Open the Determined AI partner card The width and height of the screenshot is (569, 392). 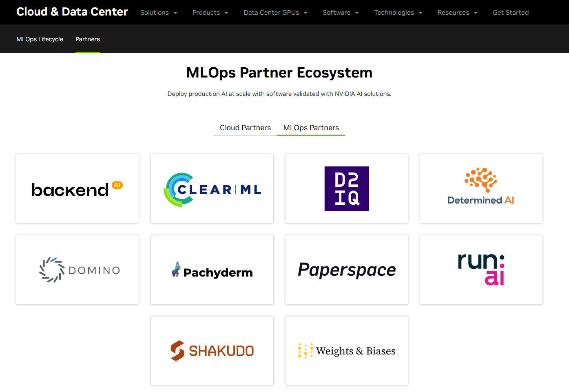[481, 188]
